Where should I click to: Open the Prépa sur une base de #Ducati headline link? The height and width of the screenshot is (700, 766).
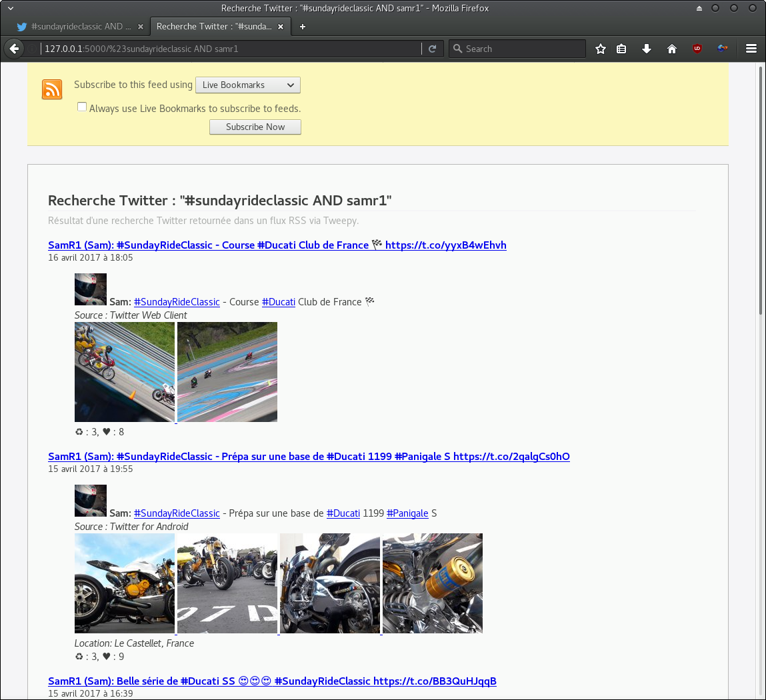click(x=309, y=457)
